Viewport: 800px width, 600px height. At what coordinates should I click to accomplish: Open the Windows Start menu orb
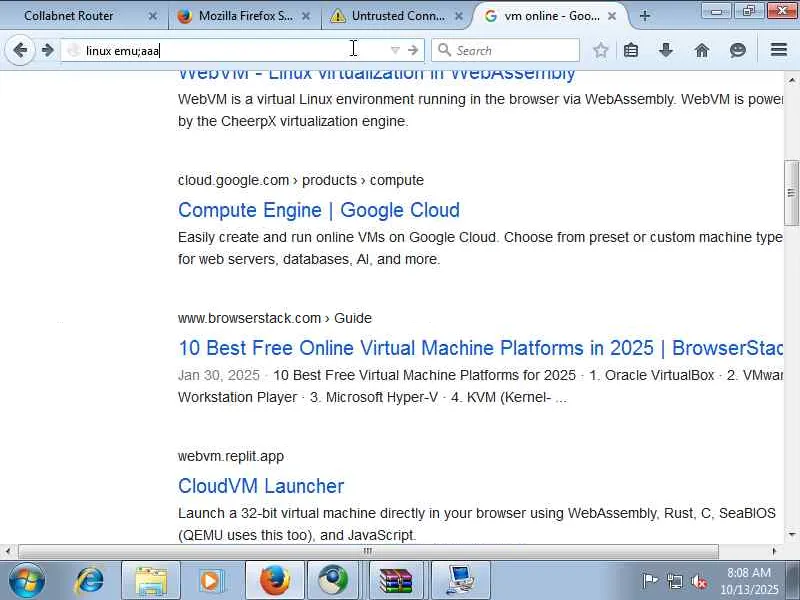(26, 580)
